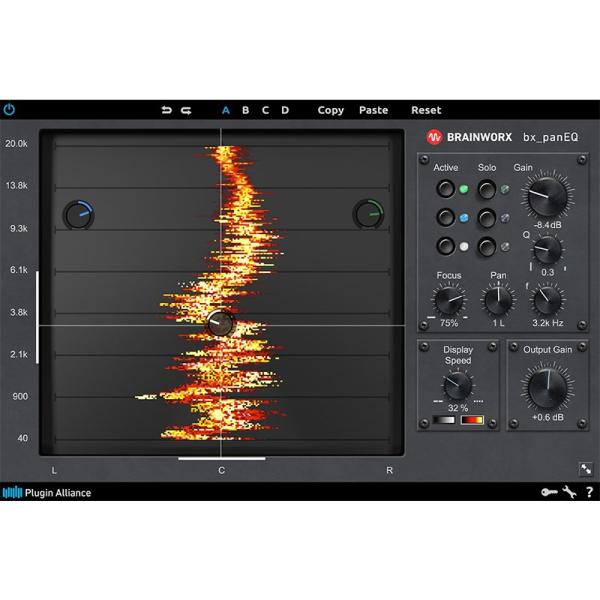
Task: Click the 900 frequency axis label
Action: point(20,396)
